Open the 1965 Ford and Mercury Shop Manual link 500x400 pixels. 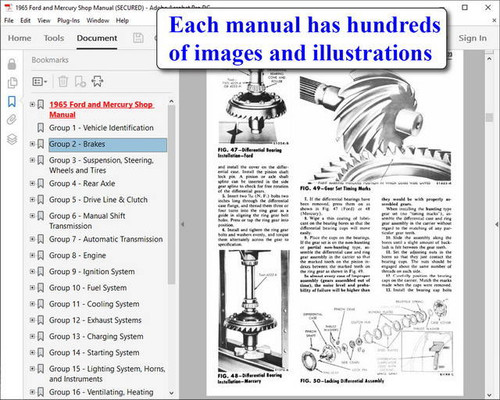click(x=101, y=109)
